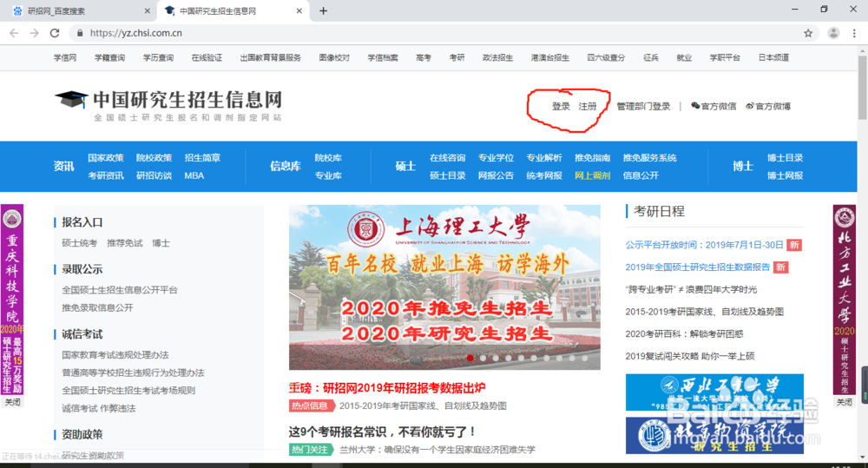Image resolution: width=868 pixels, height=468 pixels.
Task: Open 学历查询 in top navigation
Action: [x=158, y=57]
